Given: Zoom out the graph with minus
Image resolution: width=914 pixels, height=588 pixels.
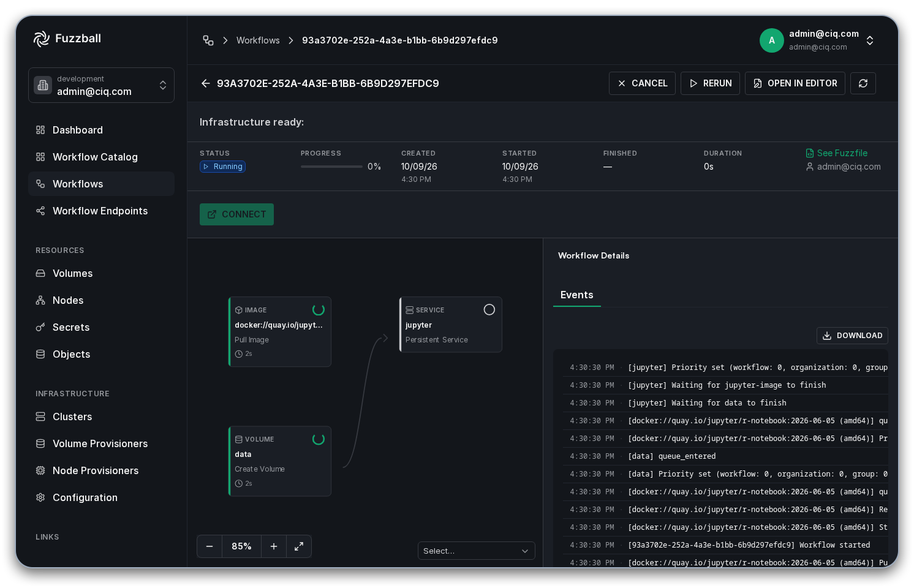Looking at the screenshot, I should (210, 546).
